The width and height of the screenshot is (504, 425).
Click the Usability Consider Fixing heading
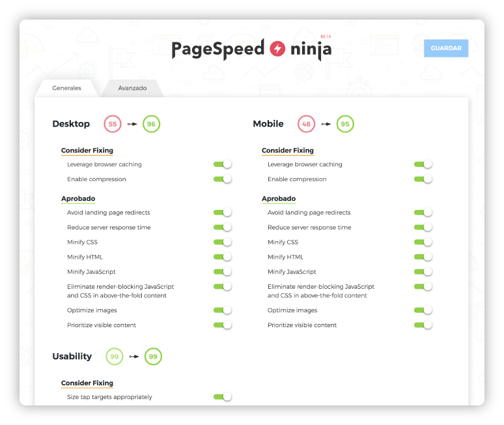coord(87,383)
